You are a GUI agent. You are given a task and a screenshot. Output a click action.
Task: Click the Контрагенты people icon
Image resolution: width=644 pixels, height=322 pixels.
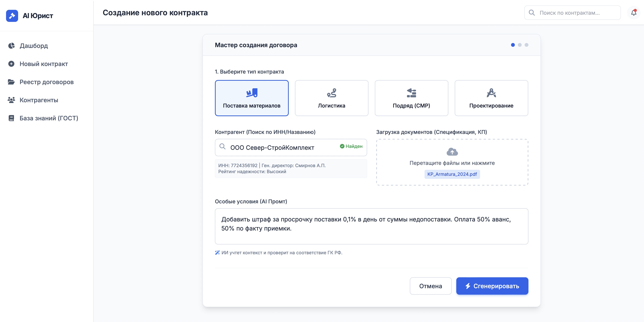(11, 100)
